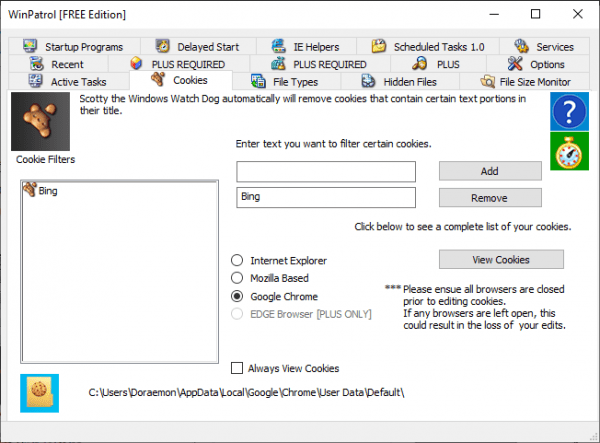This screenshot has width=600, height=443.
Task: Open the Options tab
Action: [538, 64]
